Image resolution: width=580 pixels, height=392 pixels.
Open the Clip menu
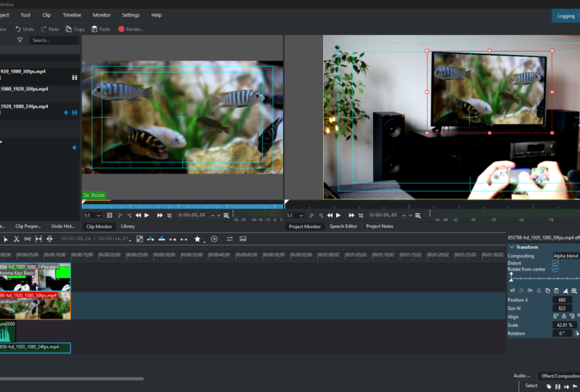(x=46, y=15)
